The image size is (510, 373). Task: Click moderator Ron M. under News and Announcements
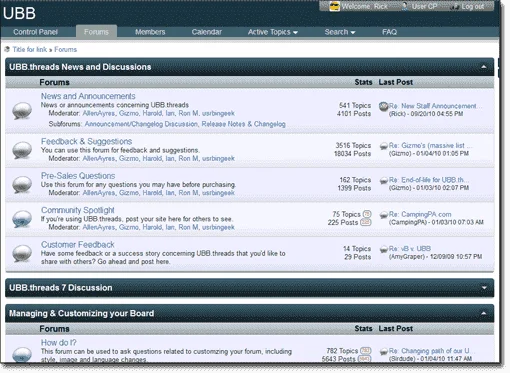coord(189,113)
